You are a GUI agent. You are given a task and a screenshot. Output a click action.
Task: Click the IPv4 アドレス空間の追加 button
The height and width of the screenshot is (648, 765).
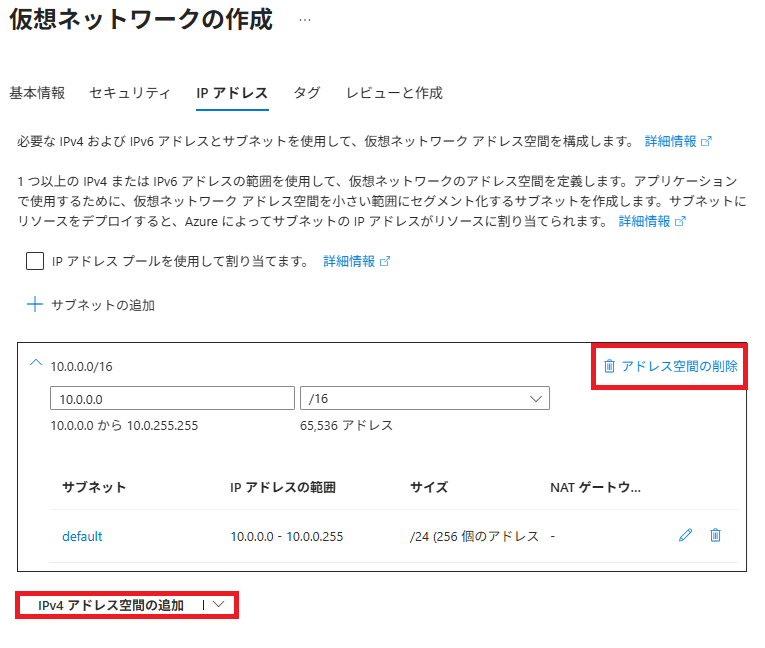(111, 605)
